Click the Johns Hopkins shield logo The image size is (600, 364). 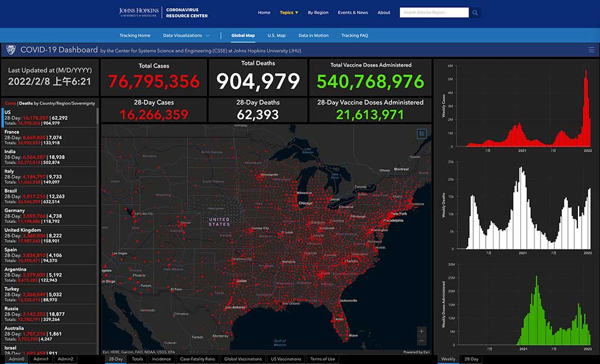11,50
